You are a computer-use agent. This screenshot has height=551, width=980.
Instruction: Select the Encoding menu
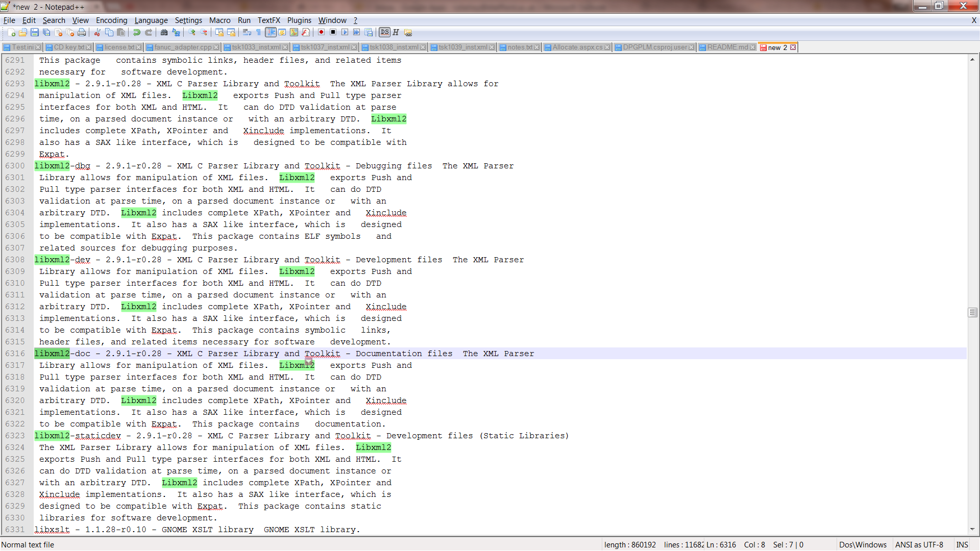[112, 19]
